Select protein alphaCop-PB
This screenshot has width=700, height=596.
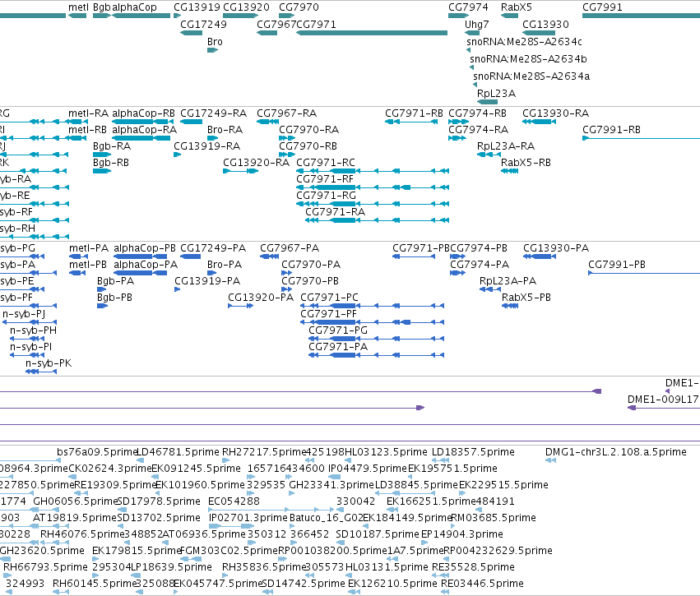[145, 248]
